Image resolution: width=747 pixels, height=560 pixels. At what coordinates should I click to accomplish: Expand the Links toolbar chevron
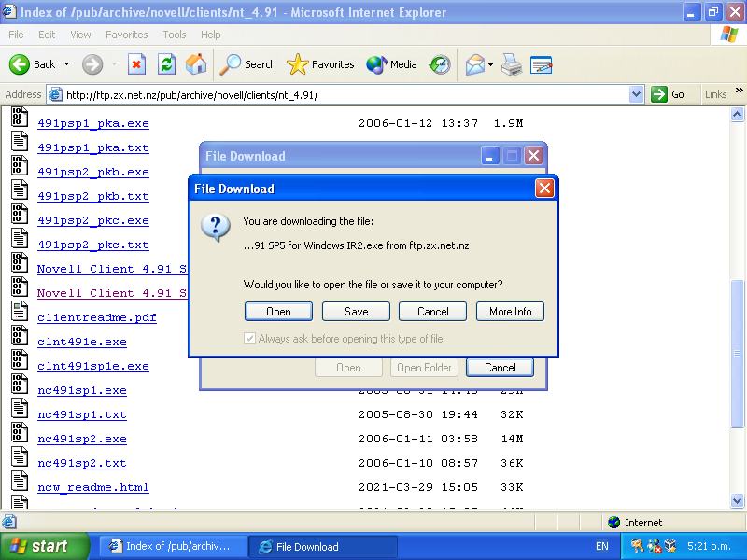pos(739,90)
